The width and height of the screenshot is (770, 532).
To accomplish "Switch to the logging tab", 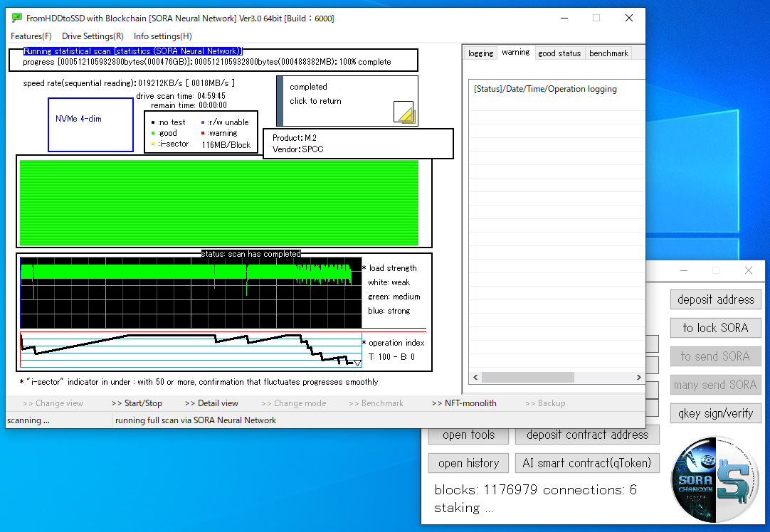I will coord(480,53).
